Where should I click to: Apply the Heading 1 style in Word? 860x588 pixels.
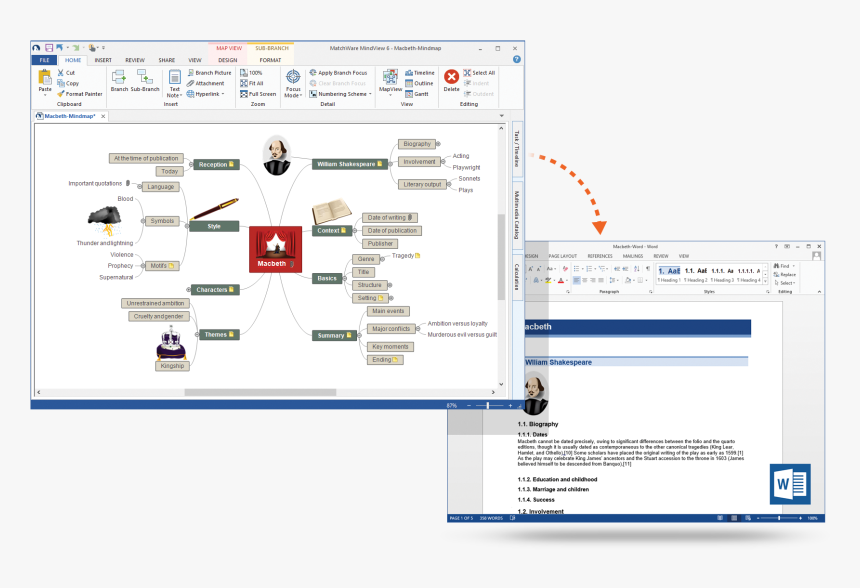tap(669, 275)
